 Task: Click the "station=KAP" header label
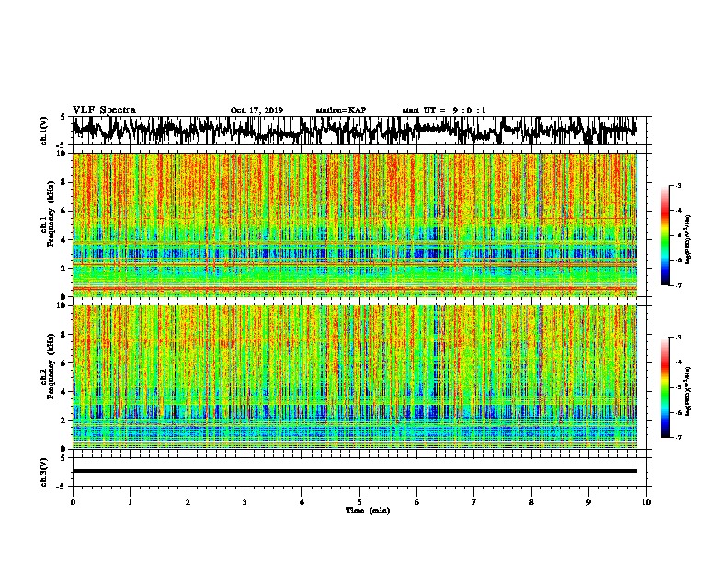[x=341, y=110]
